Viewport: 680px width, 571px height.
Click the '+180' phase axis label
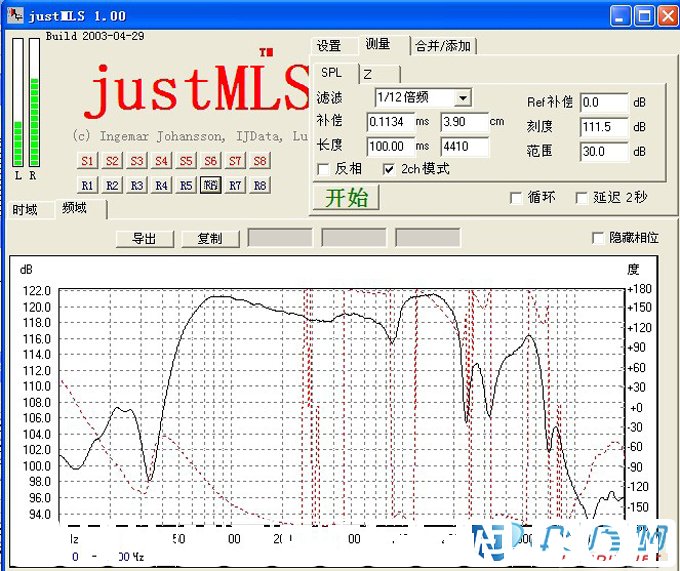coord(640,289)
